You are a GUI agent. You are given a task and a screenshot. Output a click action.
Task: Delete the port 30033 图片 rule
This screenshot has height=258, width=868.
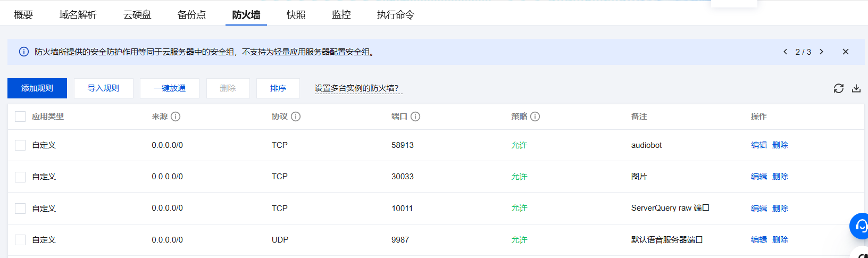pos(780,177)
